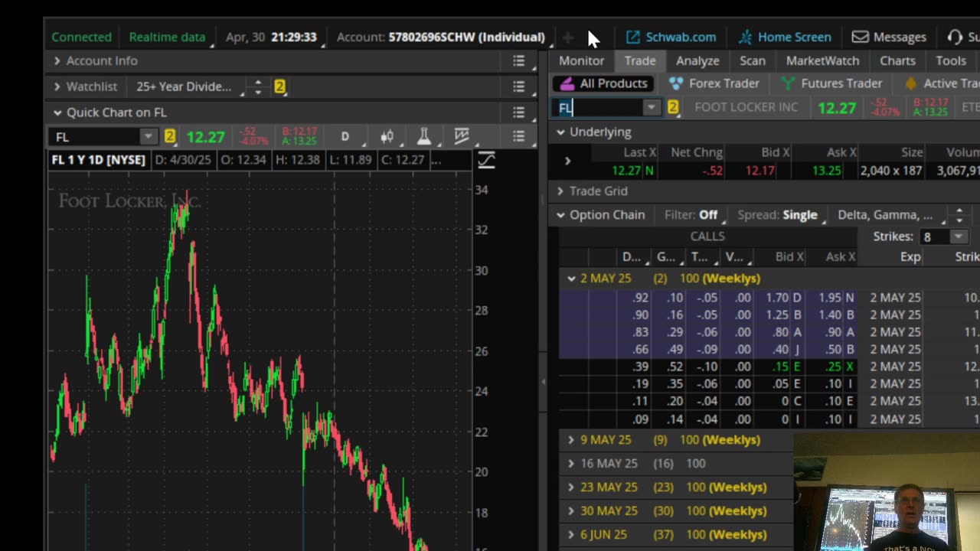This screenshot has height=551, width=980.
Task: Click the Schwab.com external link icon
Action: [632, 37]
